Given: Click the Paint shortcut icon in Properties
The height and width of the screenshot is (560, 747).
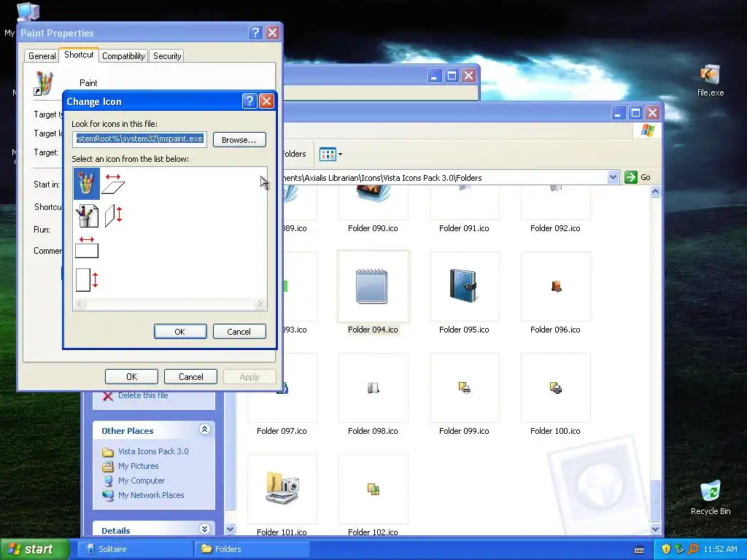Looking at the screenshot, I should click(44, 84).
